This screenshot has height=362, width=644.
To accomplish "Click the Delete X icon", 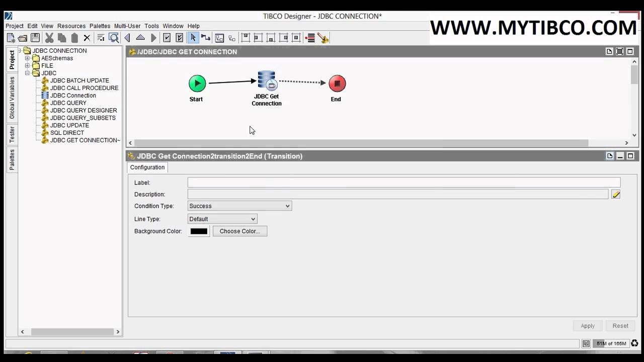I will click(x=87, y=38).
